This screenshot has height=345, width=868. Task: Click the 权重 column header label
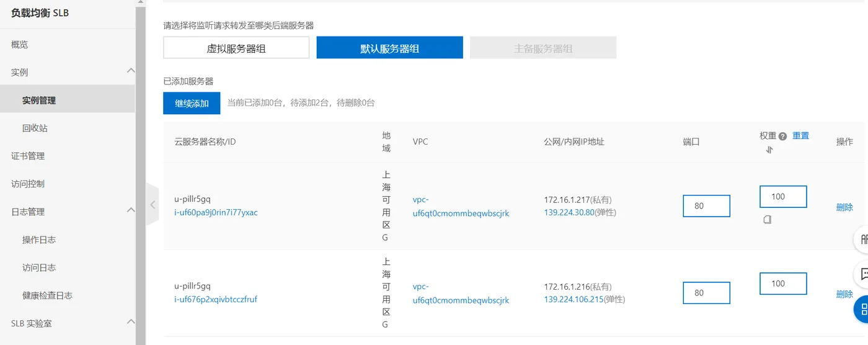768,136
